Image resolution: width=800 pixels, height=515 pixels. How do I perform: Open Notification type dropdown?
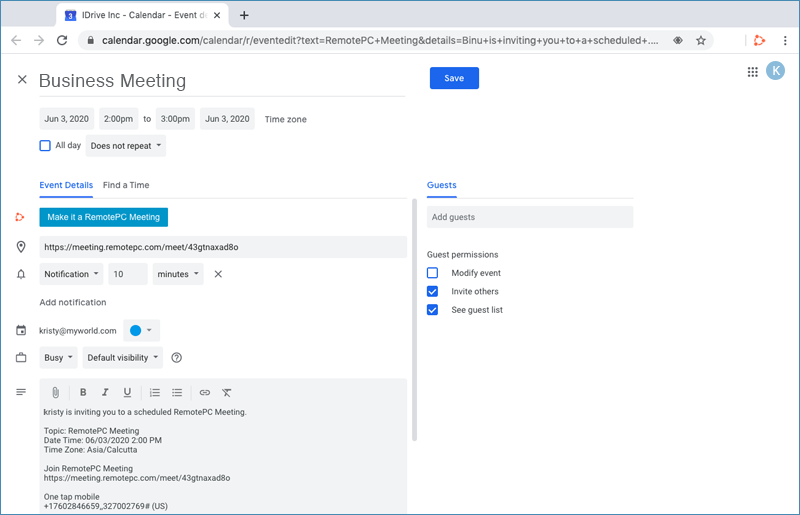point(71,274)
